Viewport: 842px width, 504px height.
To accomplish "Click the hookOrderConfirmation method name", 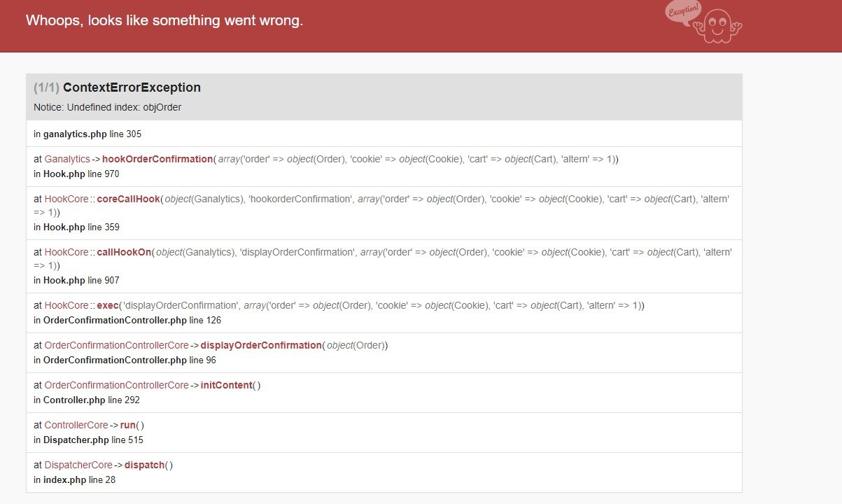I will pos(157,159).
